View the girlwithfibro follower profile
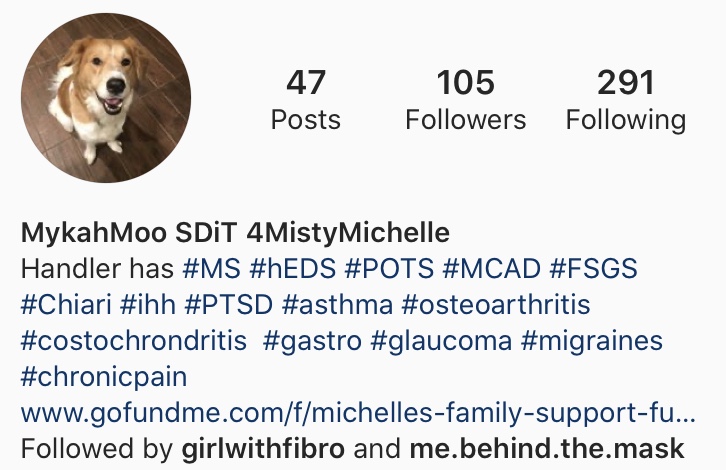The width and height of the screenshot is (726, 470). [263, 449]
